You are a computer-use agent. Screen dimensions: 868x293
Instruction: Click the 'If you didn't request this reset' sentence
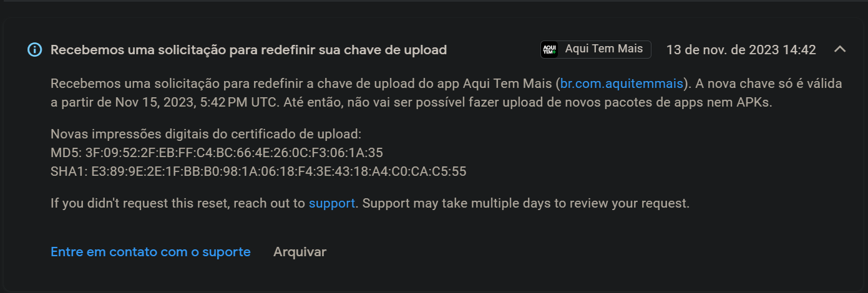[178, 203]
